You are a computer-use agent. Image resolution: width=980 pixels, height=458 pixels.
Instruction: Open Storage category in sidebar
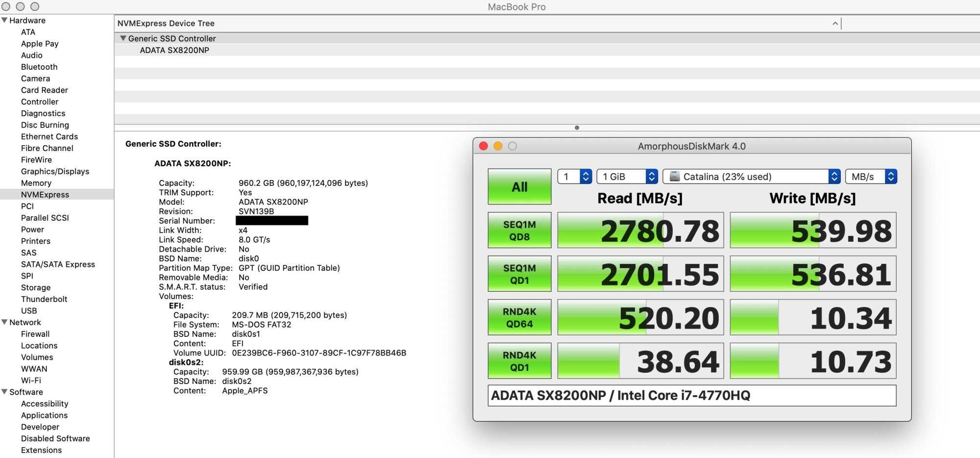click(35, 287)
